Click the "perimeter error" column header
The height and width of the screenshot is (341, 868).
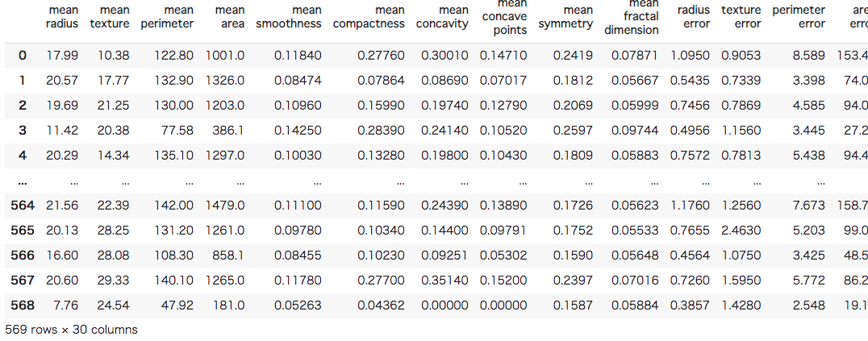coord(799,17)
